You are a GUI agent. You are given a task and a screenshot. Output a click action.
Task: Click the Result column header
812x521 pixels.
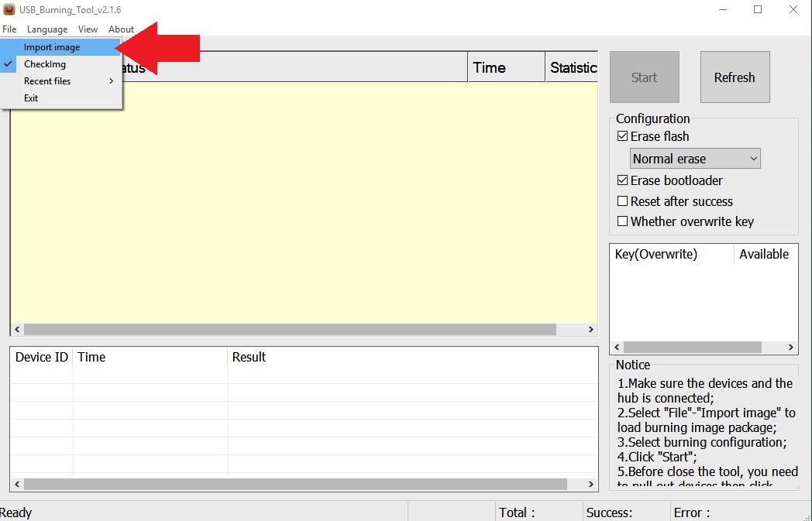tap(412, 357)
